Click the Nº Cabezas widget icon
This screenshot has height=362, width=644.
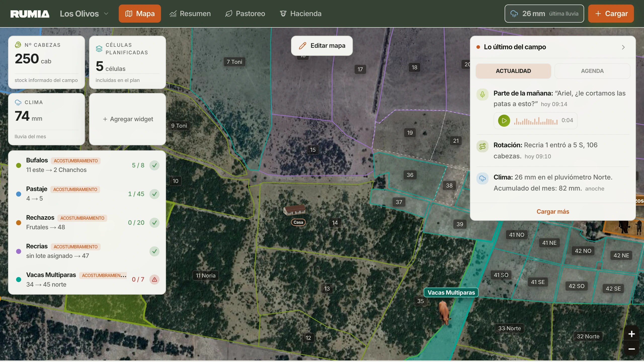[18, 45]
